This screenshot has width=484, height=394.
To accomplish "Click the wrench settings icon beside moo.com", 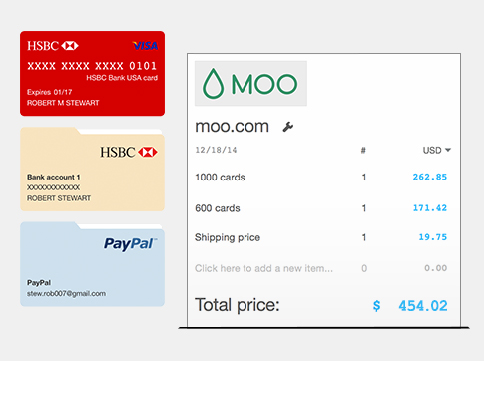I will [288, 127].
